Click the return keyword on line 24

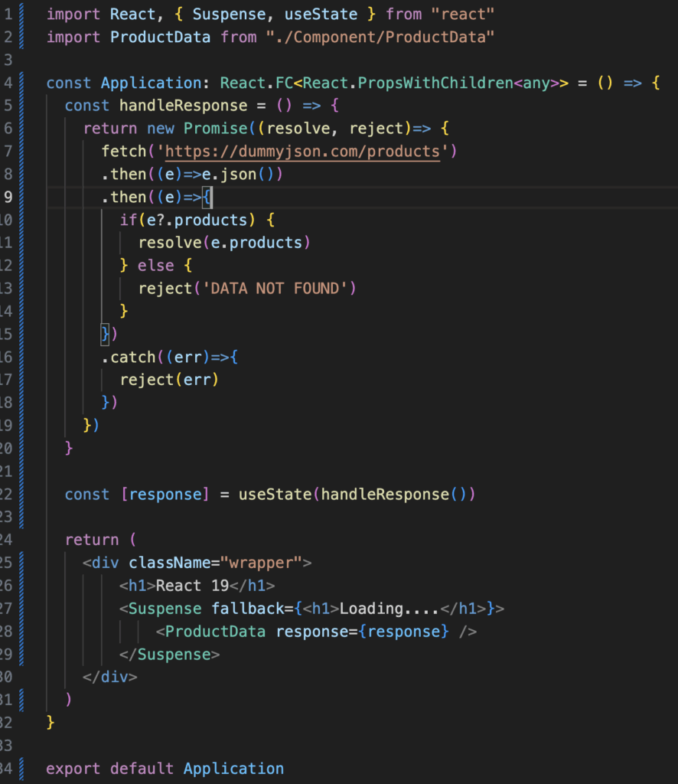[92, 541]
